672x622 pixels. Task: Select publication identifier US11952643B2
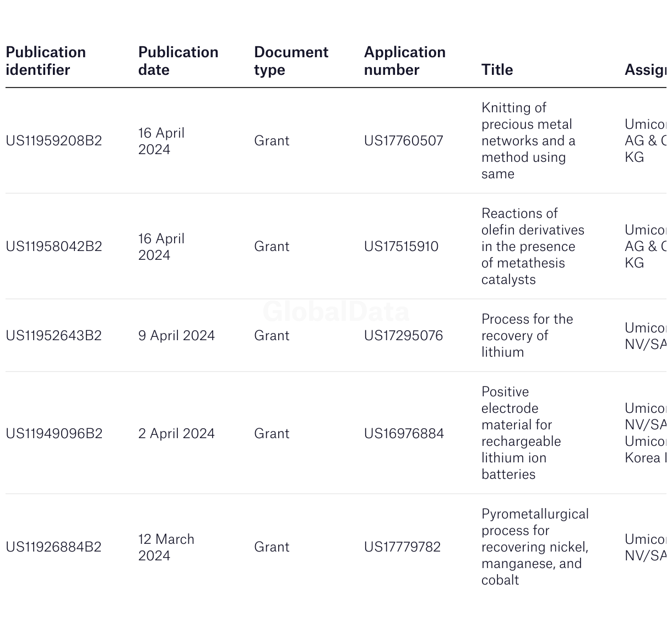coord(54,336)
